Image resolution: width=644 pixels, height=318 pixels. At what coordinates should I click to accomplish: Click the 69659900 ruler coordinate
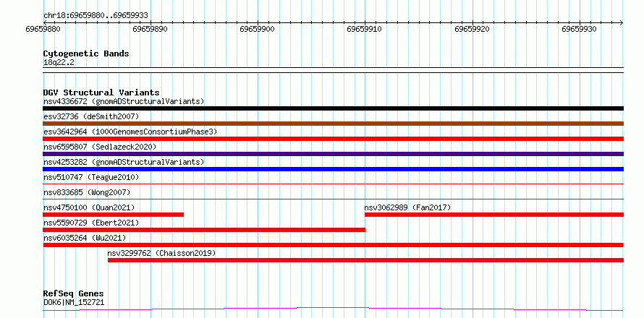pos(258,29)
